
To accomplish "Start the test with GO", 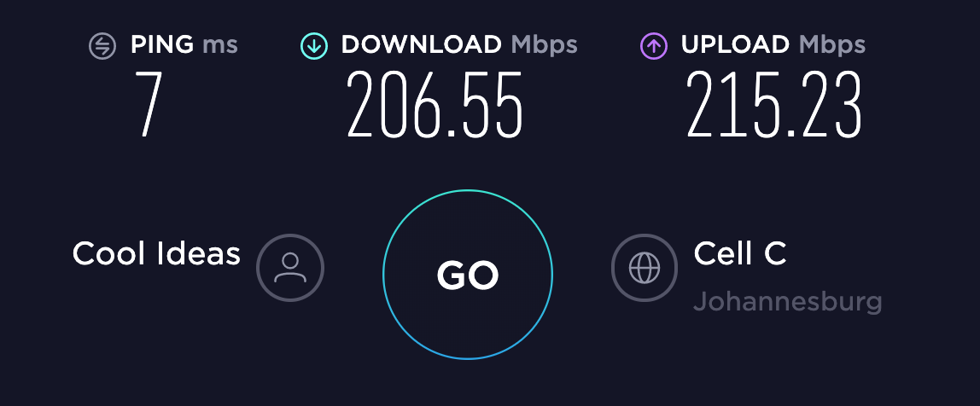I will 468,275.
